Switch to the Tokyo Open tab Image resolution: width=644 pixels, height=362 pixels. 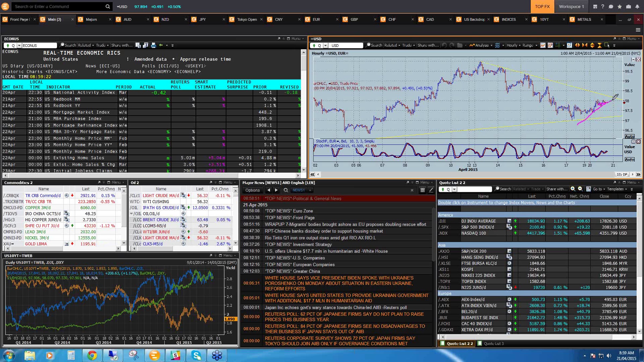pos(247,19)
